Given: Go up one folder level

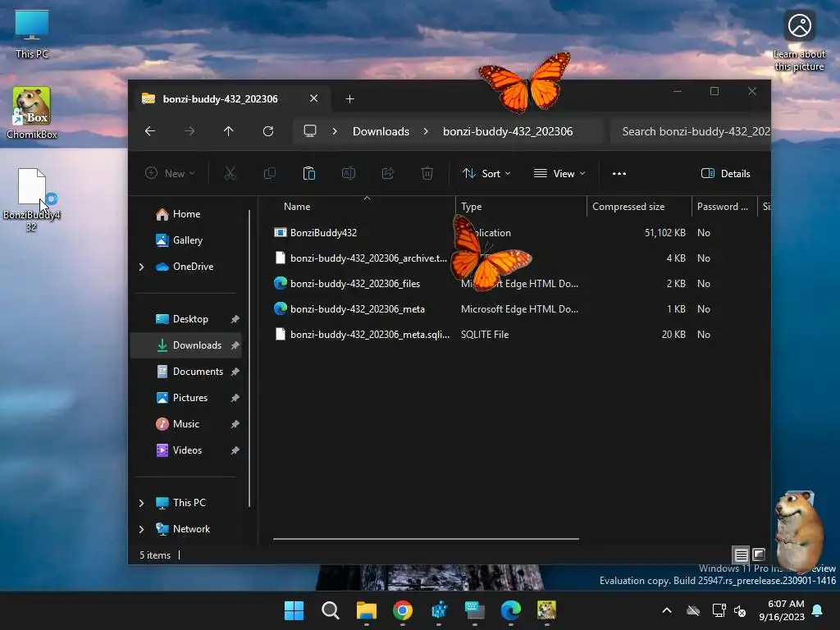Looking at the screenshot, I should pyautogui.click(x=229, y=131).
